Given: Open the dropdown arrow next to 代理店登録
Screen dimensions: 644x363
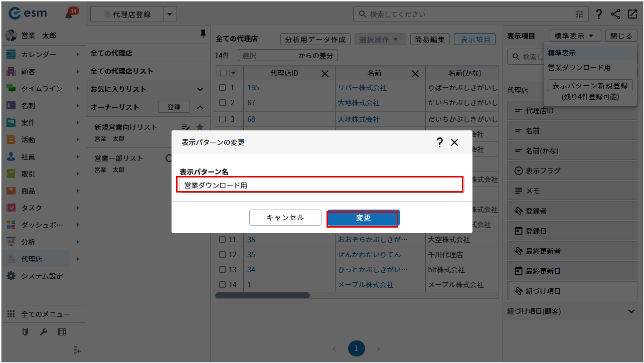Looking at the screenshot, I should [x=171, y=15].
